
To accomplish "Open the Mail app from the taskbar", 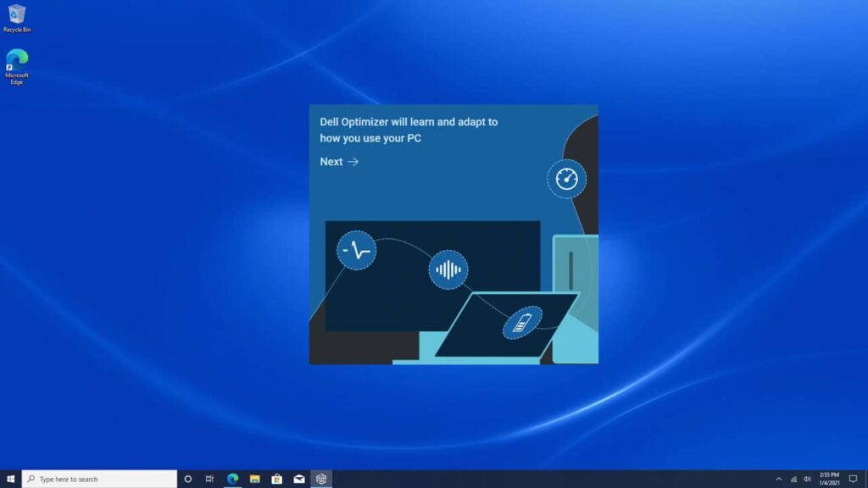I will [x=299, y=478].
